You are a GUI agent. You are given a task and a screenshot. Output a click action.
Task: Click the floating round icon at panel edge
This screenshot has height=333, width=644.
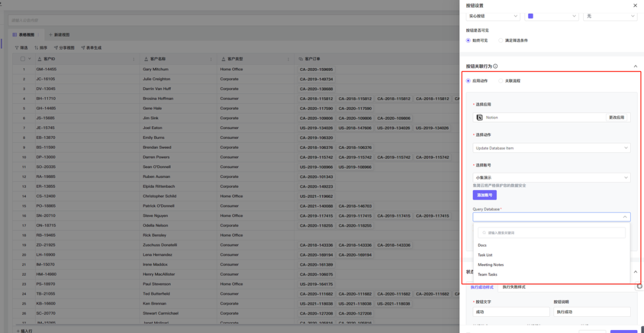pyautogui.click(x=639, y=287)
